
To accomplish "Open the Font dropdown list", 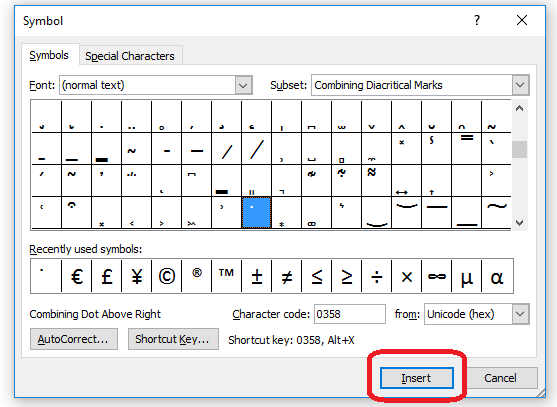I will coord(243,85).
